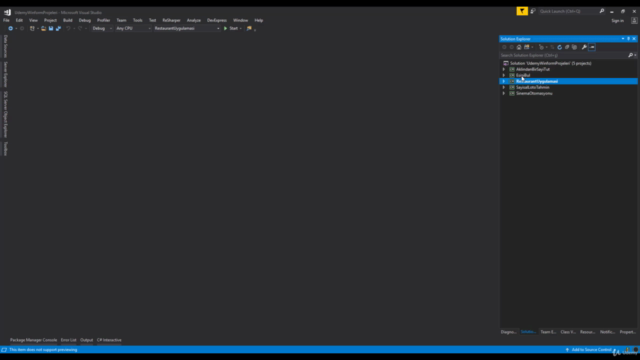Click the Collapse All icon in Solution Explorer

point(567,47)
